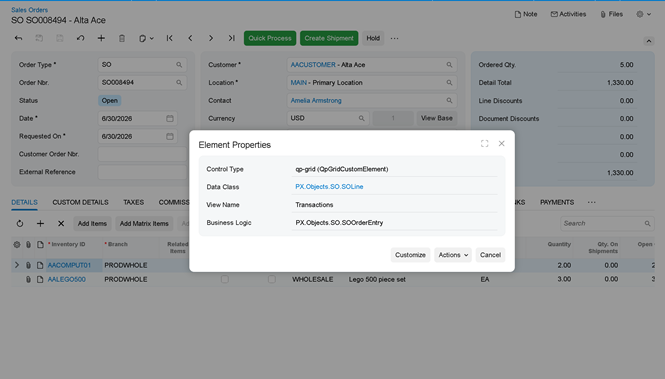Viewport: 665px width, 379px height.
Task: Open the Contact lookup
Action: tap(449, 100)
